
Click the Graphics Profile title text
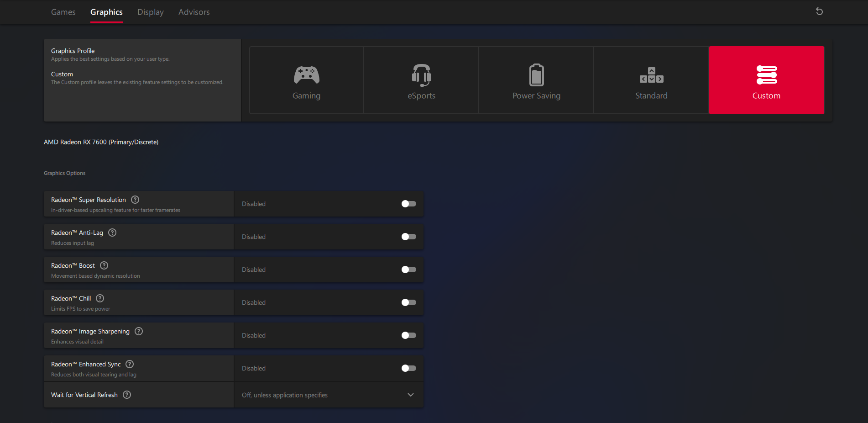[73, 51]
